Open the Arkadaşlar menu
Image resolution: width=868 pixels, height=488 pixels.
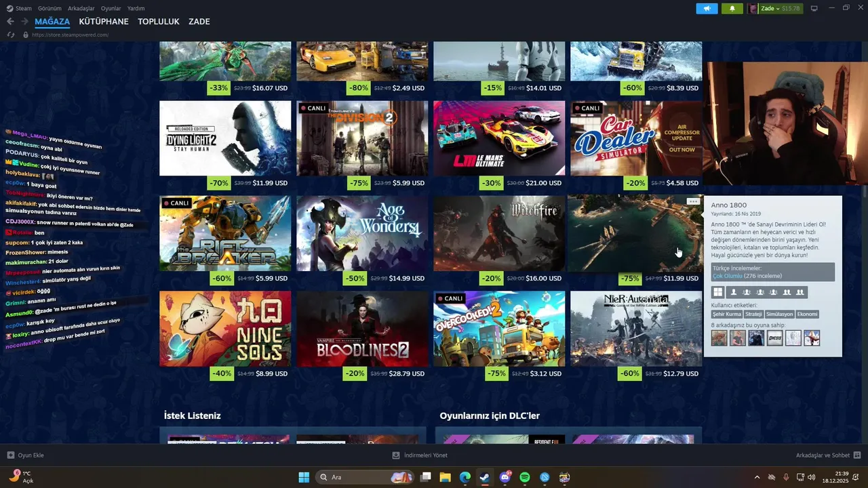pos(81,8)
